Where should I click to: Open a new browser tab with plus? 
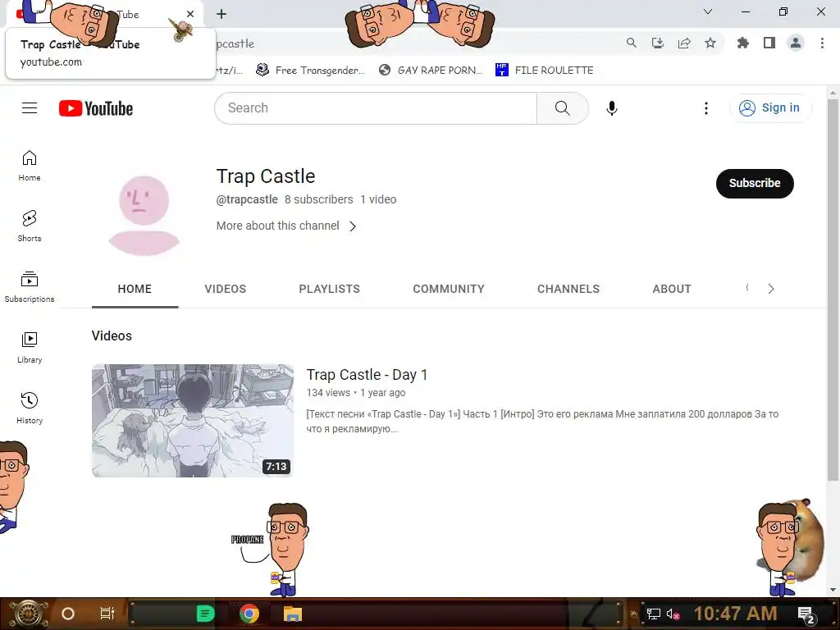pos(221,14)
